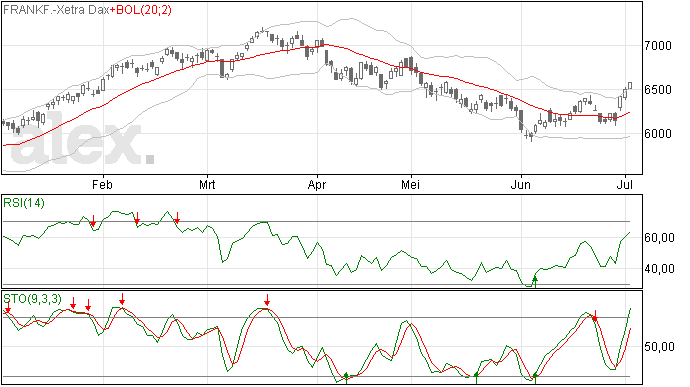Viewport: 690px width, 387px height.
Task: Click the Jun date axis label
Action: 521,184
